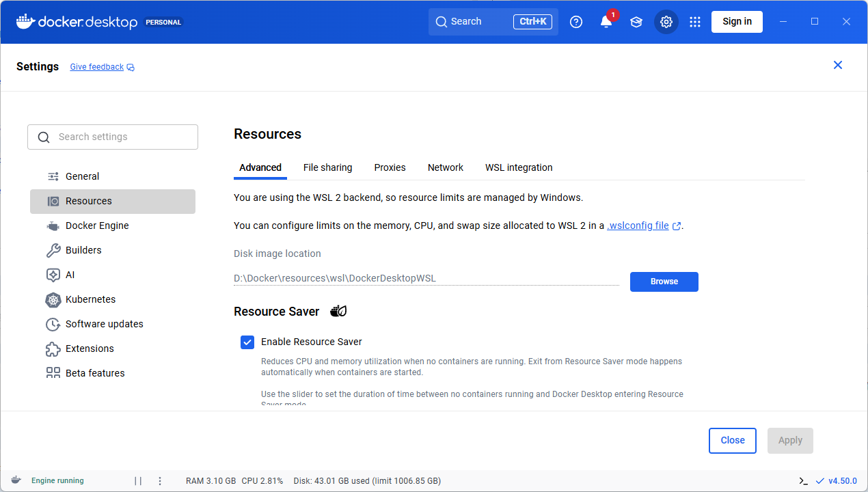Open the help question mark icon

coord(576,22)
